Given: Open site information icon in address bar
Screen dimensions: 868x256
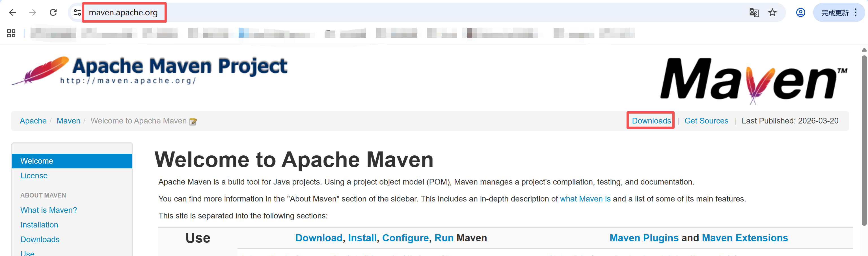Looking at the screenshot, I should pos(77,12).
